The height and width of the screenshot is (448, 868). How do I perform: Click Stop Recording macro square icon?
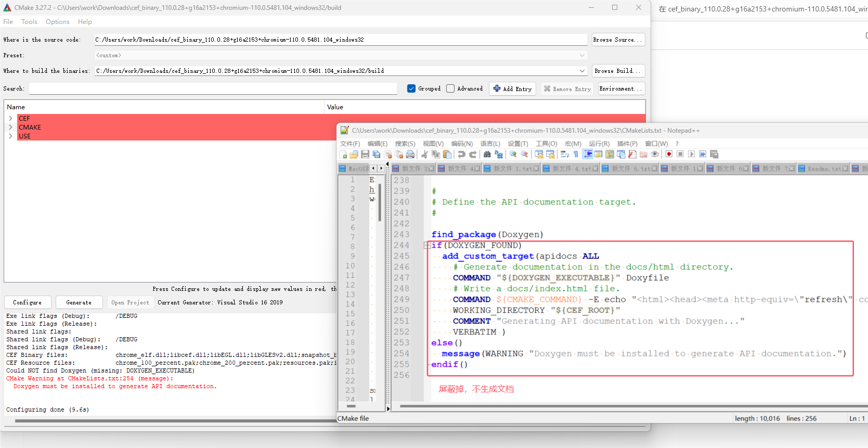(680, 154)
